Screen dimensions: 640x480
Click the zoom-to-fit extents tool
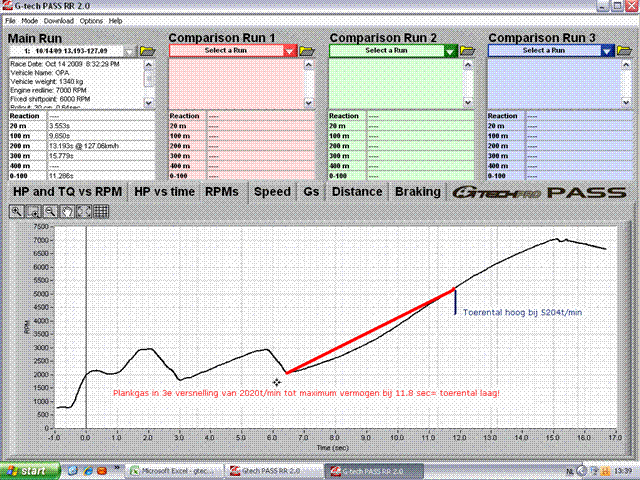84,211
